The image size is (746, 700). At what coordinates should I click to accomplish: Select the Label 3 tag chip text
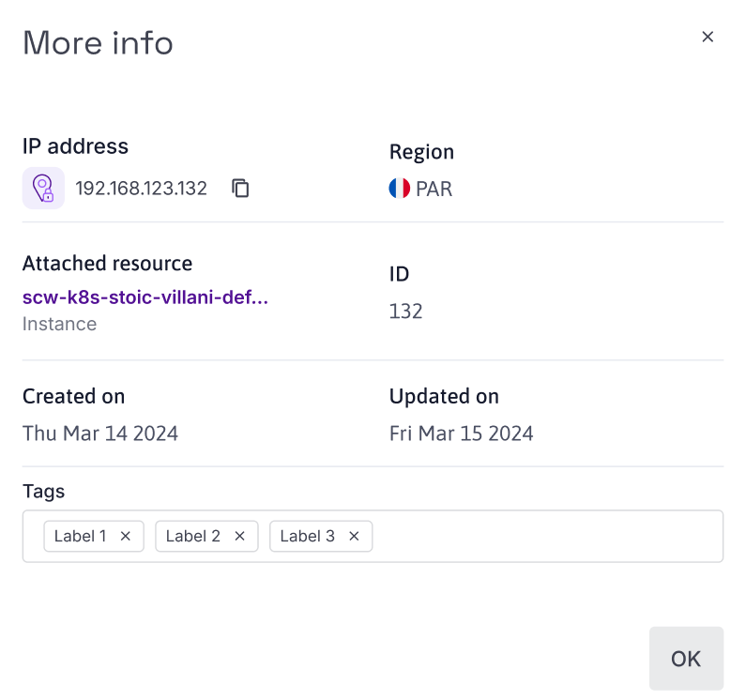[307, 537]
